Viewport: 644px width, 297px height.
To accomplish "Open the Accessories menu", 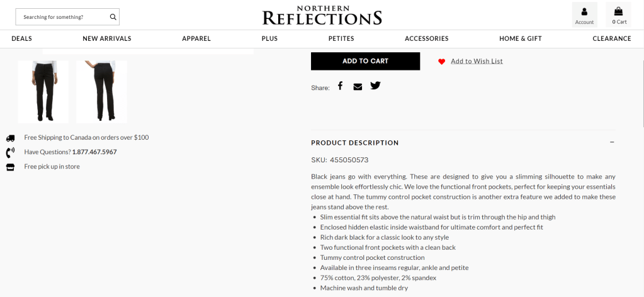I will (x=426, y=39).
